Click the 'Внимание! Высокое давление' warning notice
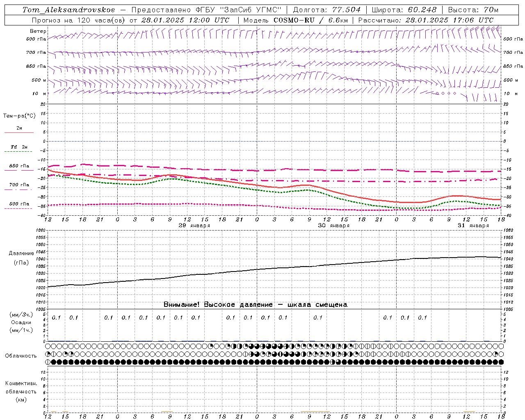525x420 pixels. click(x=218, y=305)
